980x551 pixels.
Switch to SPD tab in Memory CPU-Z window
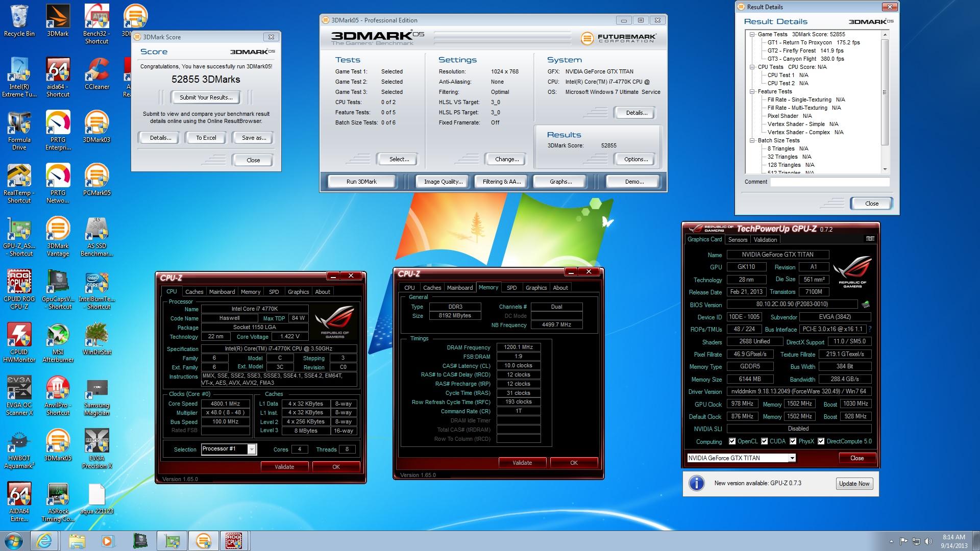pos(511,288)
